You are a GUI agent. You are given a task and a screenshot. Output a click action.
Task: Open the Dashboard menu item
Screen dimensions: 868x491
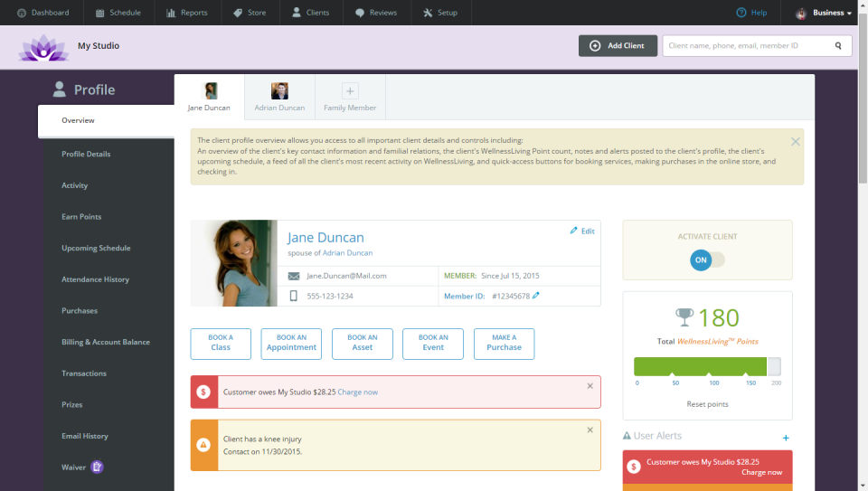42,12
